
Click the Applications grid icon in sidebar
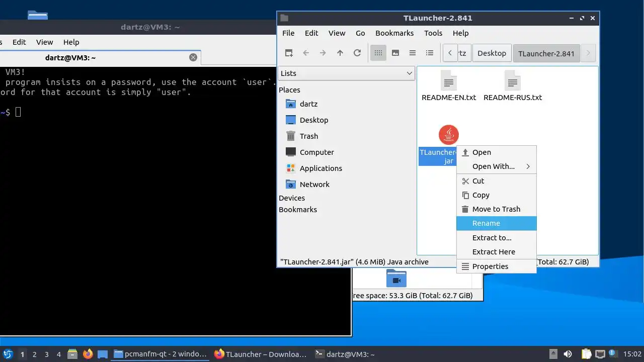pos(291,168)
